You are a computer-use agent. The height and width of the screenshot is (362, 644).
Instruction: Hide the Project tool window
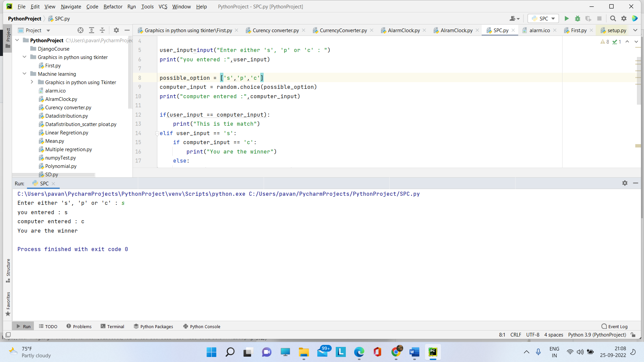(127, 30)
